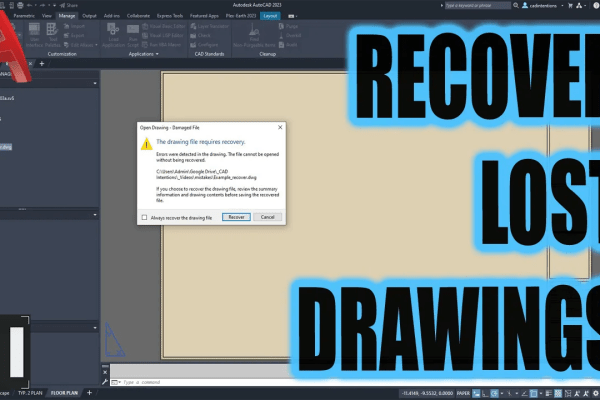Click Import in Customization panel
The image size is (600, 400).
[74, 26]
